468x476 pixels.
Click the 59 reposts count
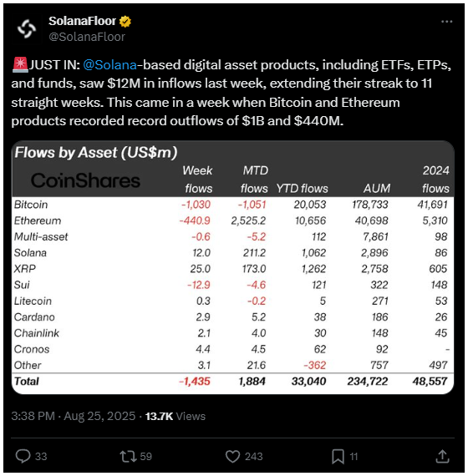146,457
